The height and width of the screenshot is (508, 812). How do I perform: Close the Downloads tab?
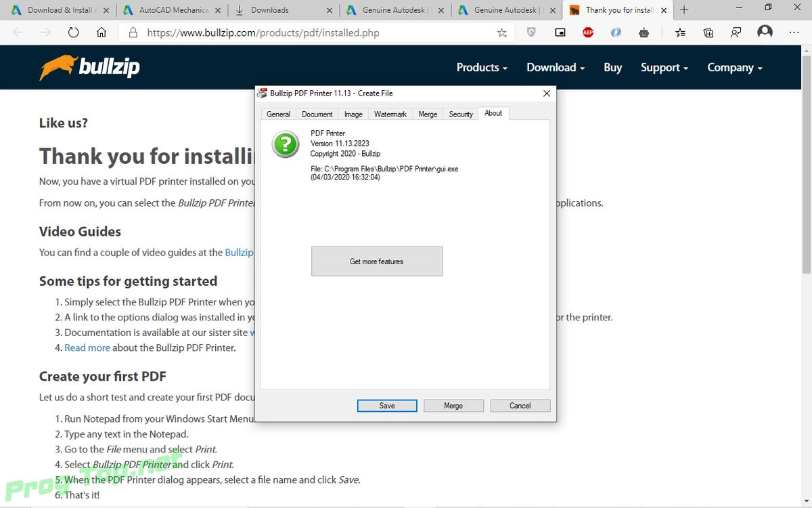point(330,10)
